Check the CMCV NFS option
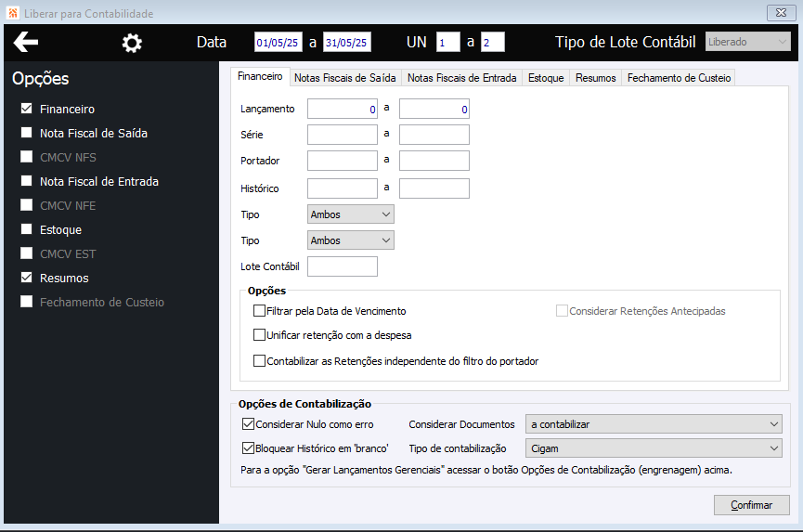 click(27, 157)
